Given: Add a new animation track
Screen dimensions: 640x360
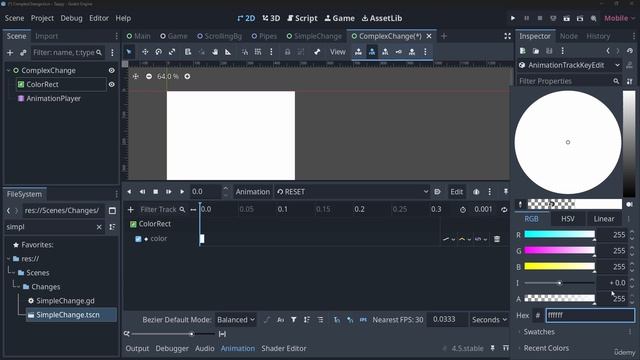Looking at the screenshot, I should (x=131, y=209).
